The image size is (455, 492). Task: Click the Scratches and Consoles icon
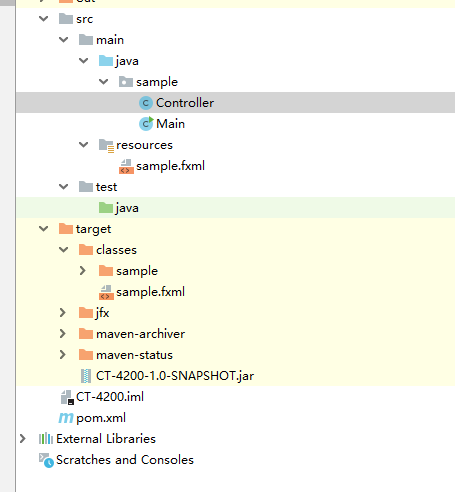(46, 460)
